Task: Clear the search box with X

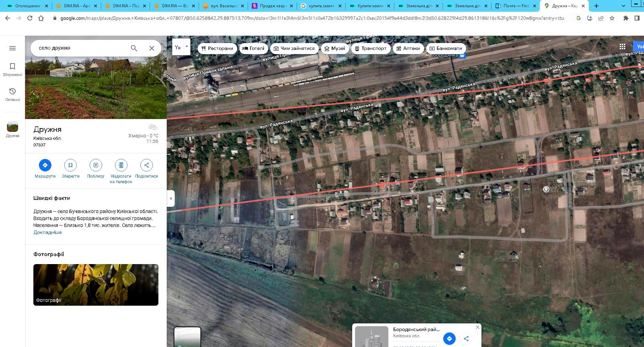Action: pos(152,48)
